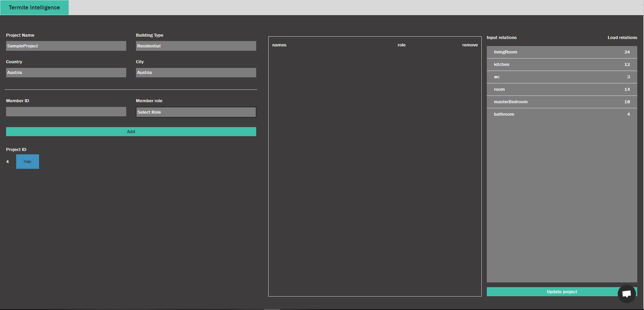Select the livingRoom relation row
The height and width of the screenshot is (310, 644).
click(x=562, y=52)
